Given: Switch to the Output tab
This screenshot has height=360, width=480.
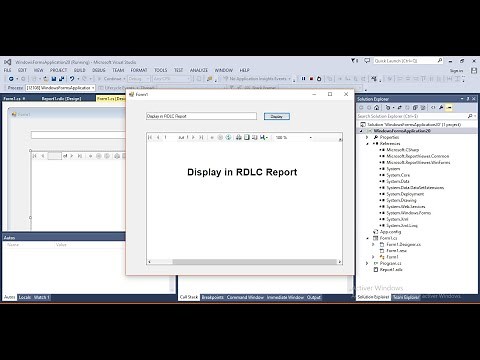Looking at the screenshot, I should pyautogui.click(x=313, y=297).
